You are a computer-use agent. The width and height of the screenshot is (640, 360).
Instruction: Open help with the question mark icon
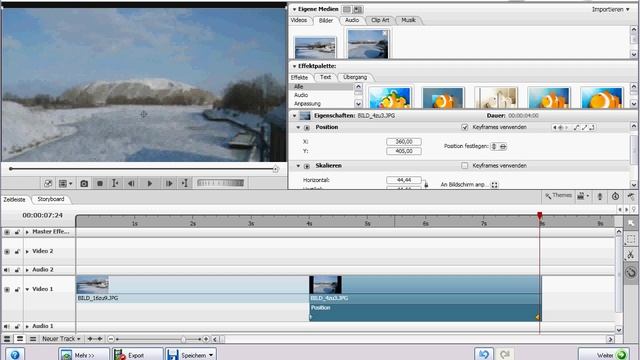[15, 354]
